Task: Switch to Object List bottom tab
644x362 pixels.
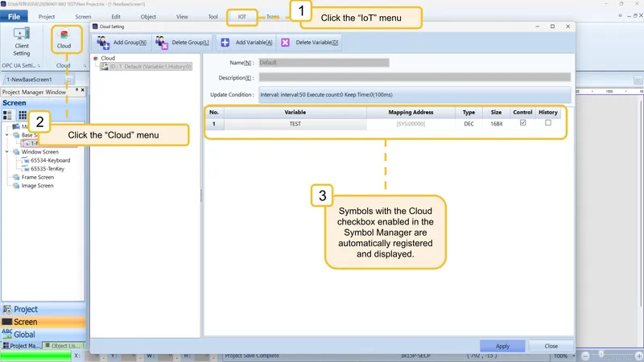Action: pos(64,346)
